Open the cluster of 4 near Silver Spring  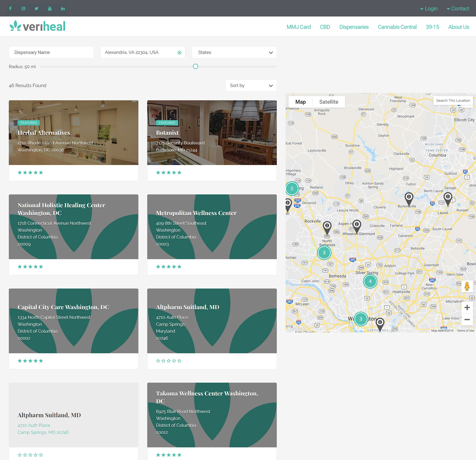(x=370, y=281)
